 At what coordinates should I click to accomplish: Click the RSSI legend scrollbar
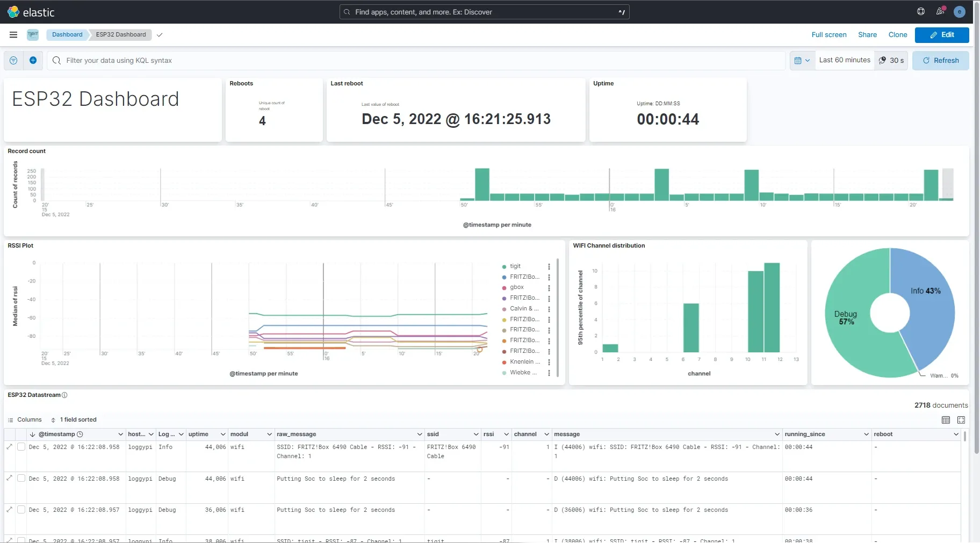tap(558, 317)
